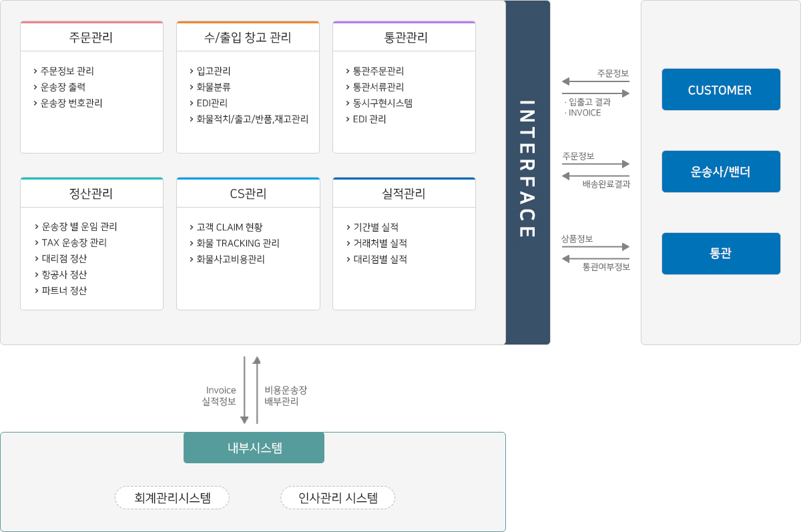
Task: Select the 운송사/밴더 blue box
Action: tap(721, 172)
